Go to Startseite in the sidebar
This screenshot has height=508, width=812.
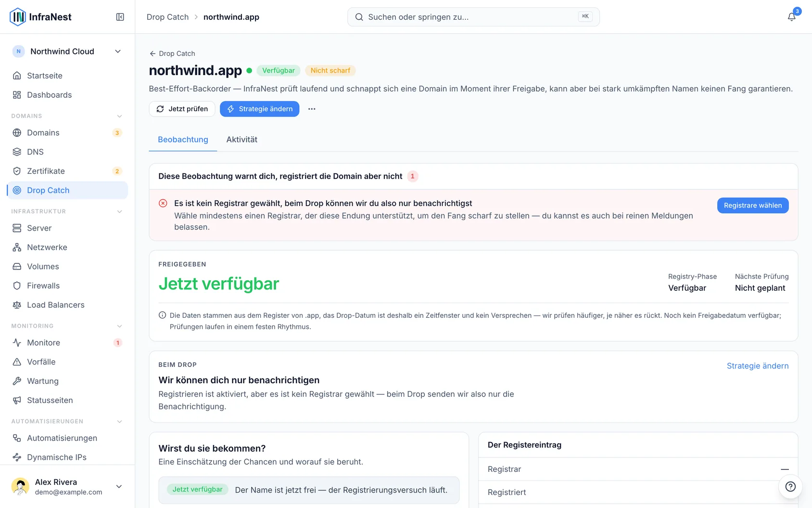pyautogui.click(x=67, y=76)
